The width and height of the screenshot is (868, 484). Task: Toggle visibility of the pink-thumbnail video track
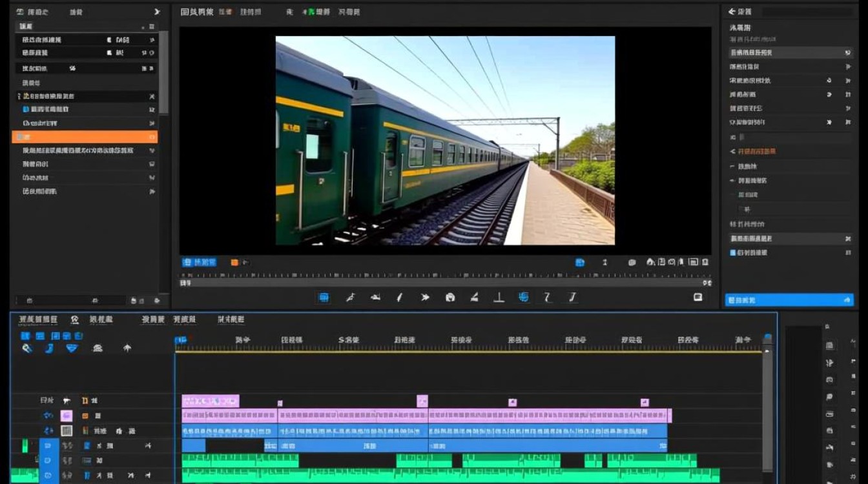[x=48, y=416]
